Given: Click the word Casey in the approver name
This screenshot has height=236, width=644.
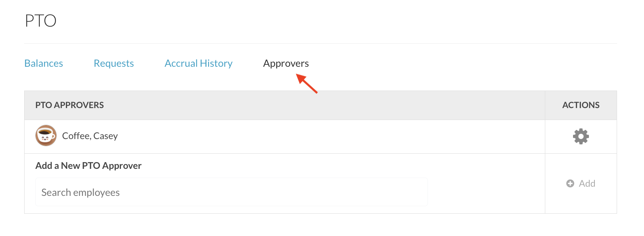Looking at the screenshot, I should pyautogui.click(x=105, y=136).
